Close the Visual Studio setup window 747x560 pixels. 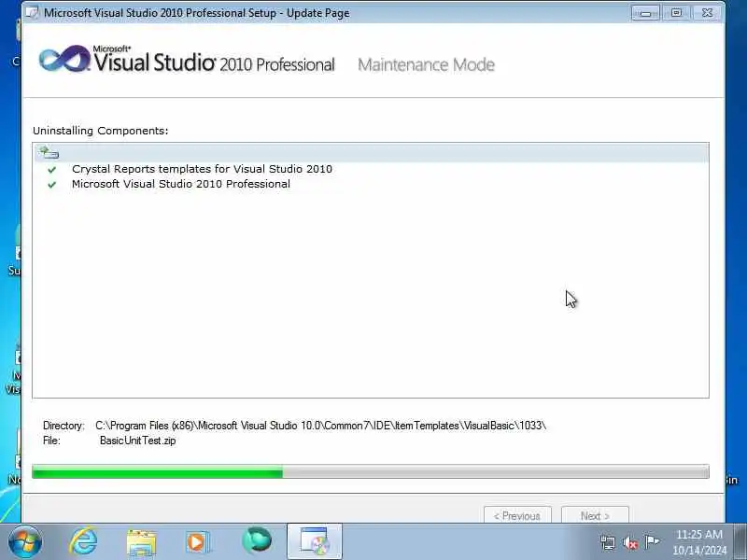pyautogui.click(x=707, y=13)
